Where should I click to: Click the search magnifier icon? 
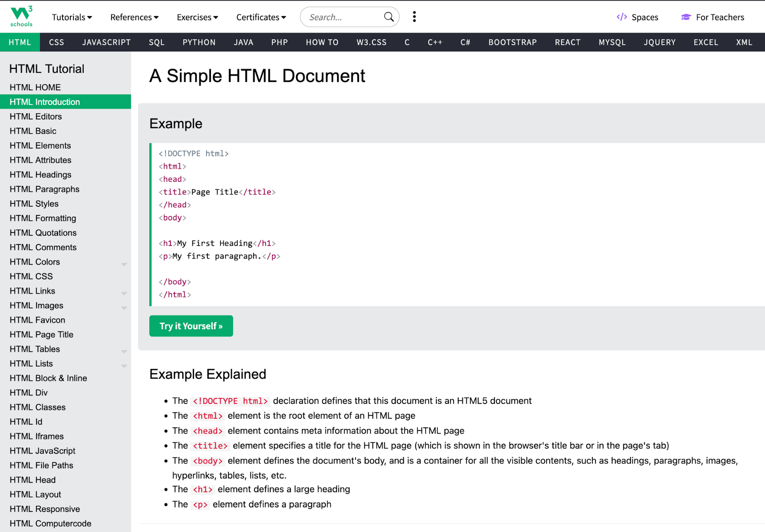(x=388, y=17)
